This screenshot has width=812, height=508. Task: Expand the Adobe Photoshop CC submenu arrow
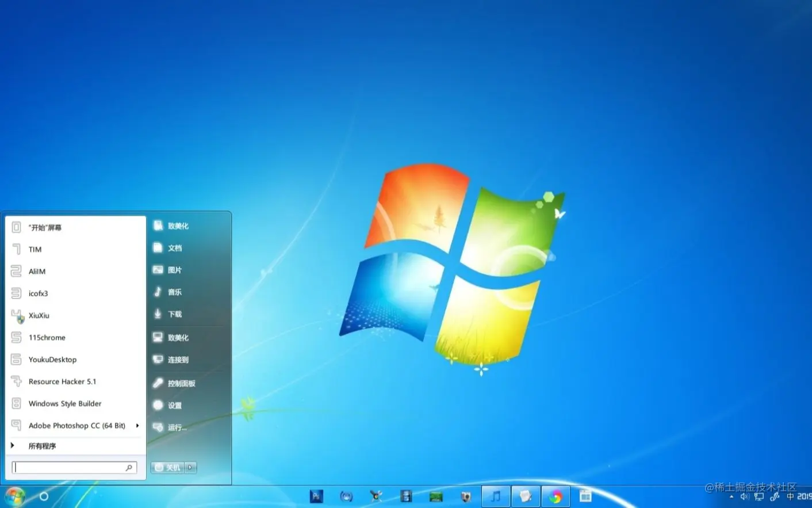137,426
